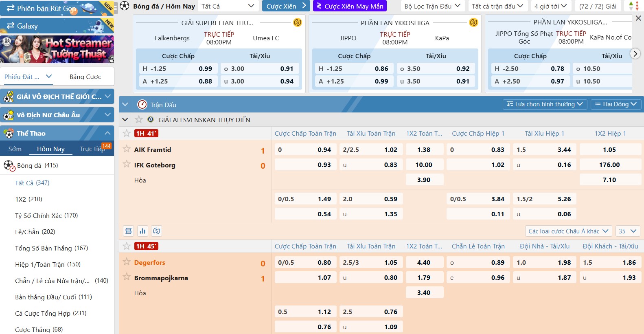The image size is (644, 334).
Task: Open the Tỷ Số Chính Xác category
Action: [x=46, y=215]
